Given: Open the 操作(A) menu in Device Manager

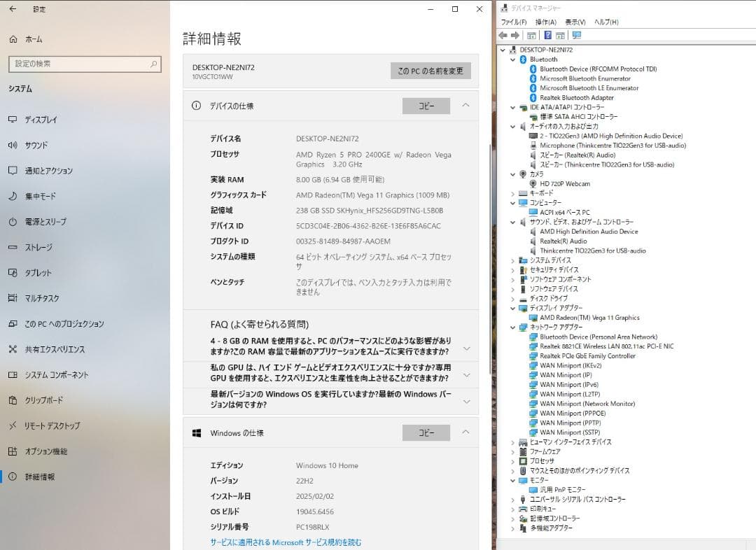Looking at the screenshot, I should pos(546,22).
